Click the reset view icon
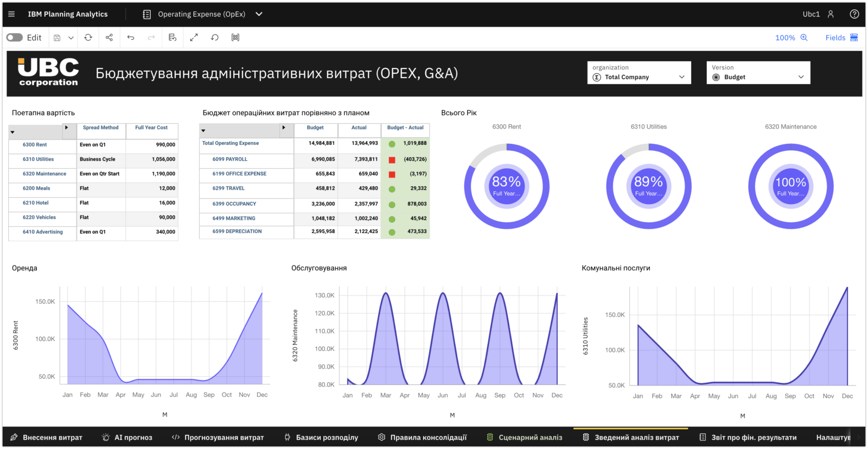868x449 pixels. point(215,37)
